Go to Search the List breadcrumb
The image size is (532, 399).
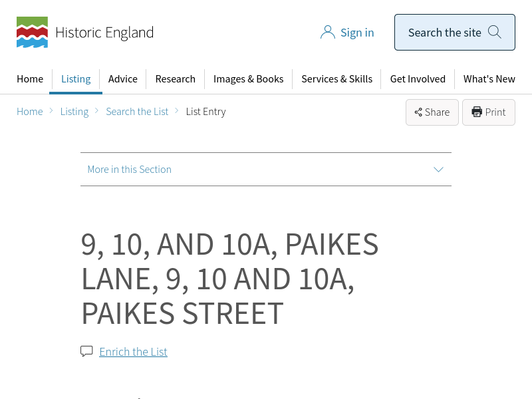click(x=137, y=112)
